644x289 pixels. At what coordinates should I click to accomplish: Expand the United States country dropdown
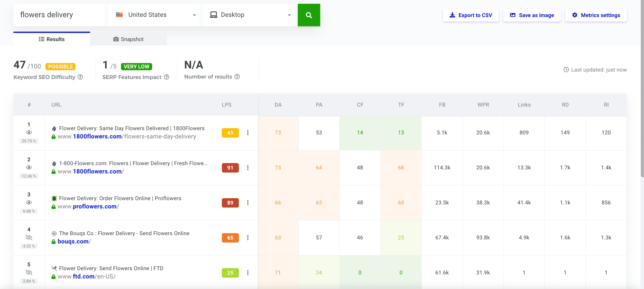[x=156, y=15]
